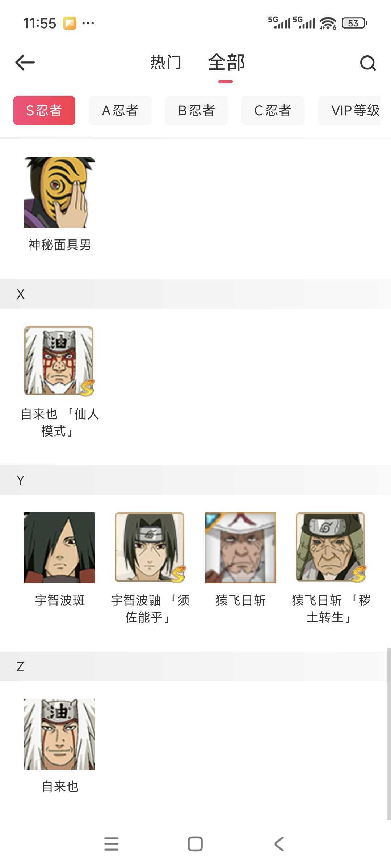This screenshot has width=391, height=868.
Task: Tap the system back chevron at bottom
Action: pyautogui.click(x=279, y=844)
